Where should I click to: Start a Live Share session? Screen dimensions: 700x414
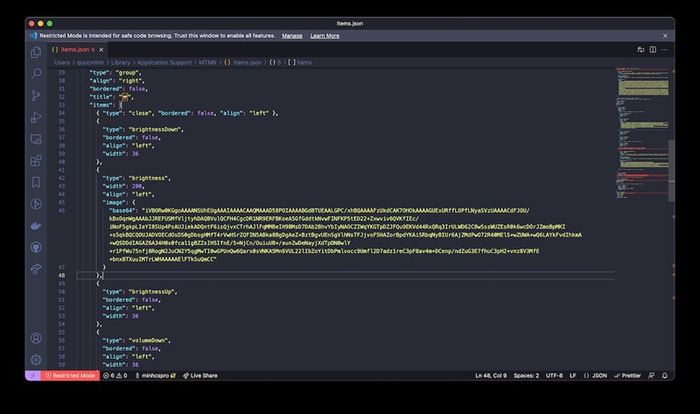tap(200, 376)
